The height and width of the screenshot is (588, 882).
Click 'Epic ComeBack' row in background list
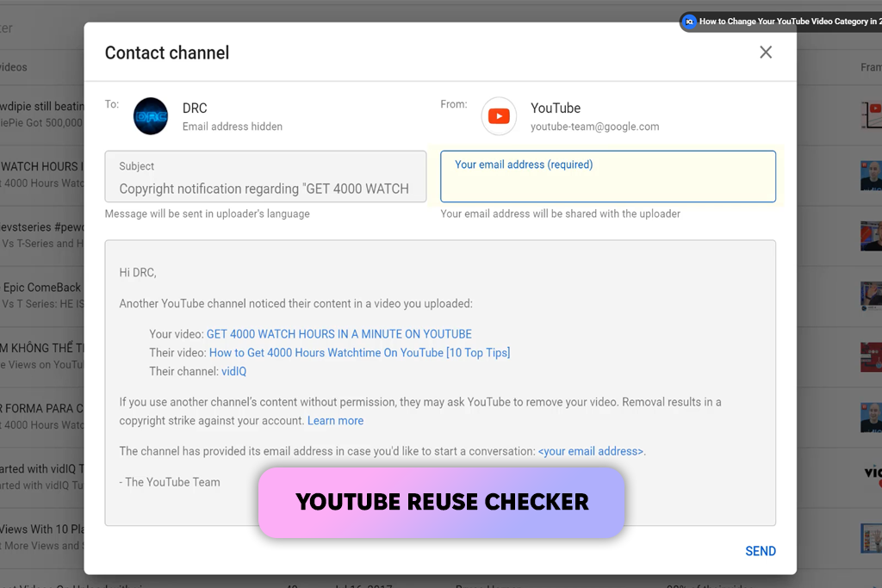click(41, 295)
